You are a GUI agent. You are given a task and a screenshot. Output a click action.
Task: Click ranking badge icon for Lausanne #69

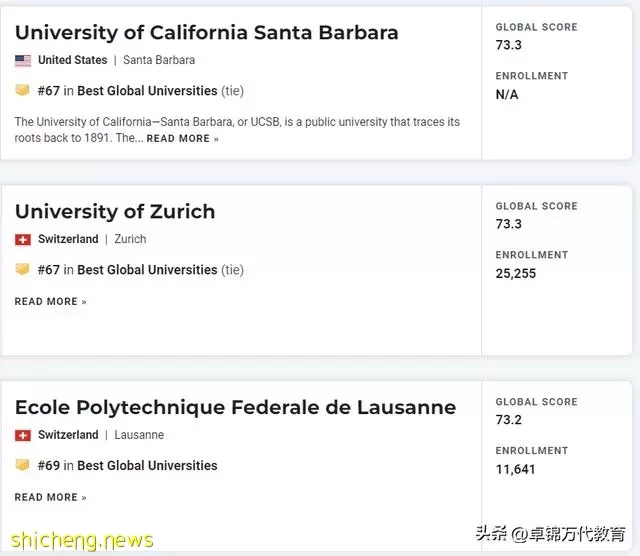[x=22, y=465]
